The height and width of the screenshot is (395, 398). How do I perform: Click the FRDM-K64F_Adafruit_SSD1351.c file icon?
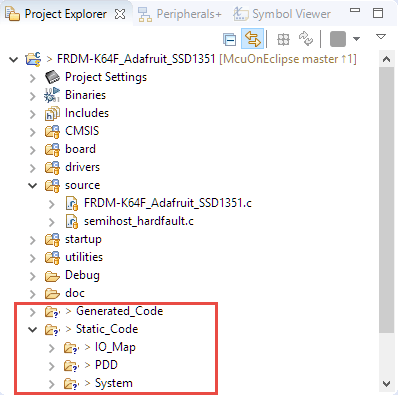click(72, 204)
